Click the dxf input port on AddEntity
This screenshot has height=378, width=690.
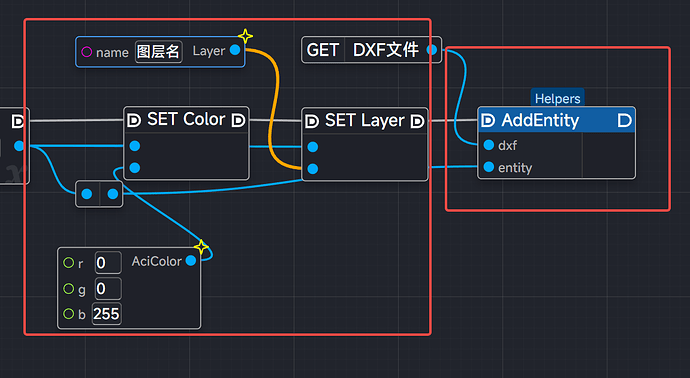coord(488,145)
